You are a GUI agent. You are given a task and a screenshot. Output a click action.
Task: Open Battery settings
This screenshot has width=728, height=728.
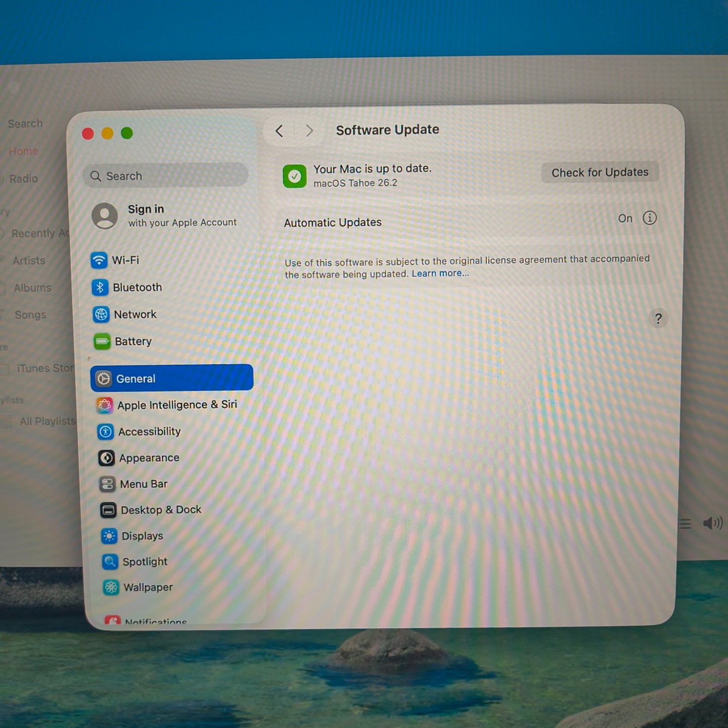pyautogui.click(x=133, y=342)
